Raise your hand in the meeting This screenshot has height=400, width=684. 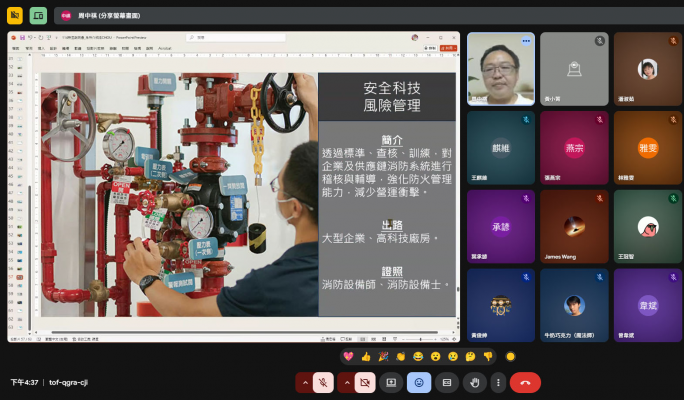click(475, 382)
